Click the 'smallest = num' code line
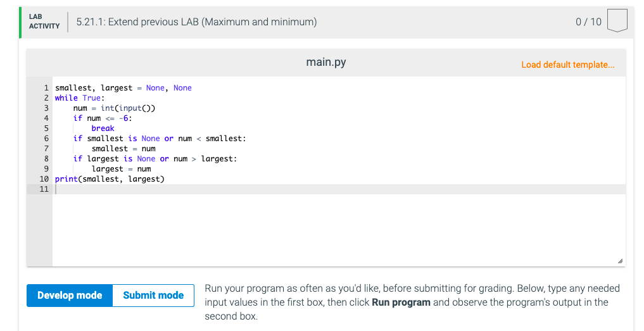Screen dimensions: 644x331 coord(123,149)
